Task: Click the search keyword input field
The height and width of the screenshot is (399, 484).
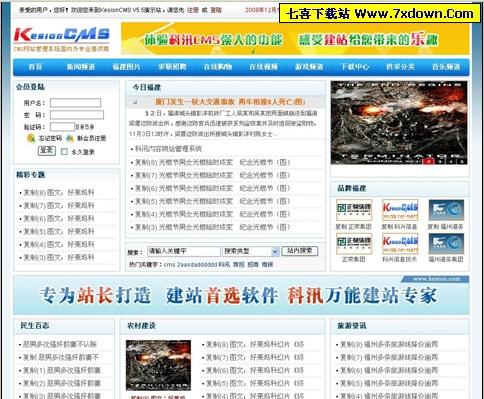Action: 184,251
